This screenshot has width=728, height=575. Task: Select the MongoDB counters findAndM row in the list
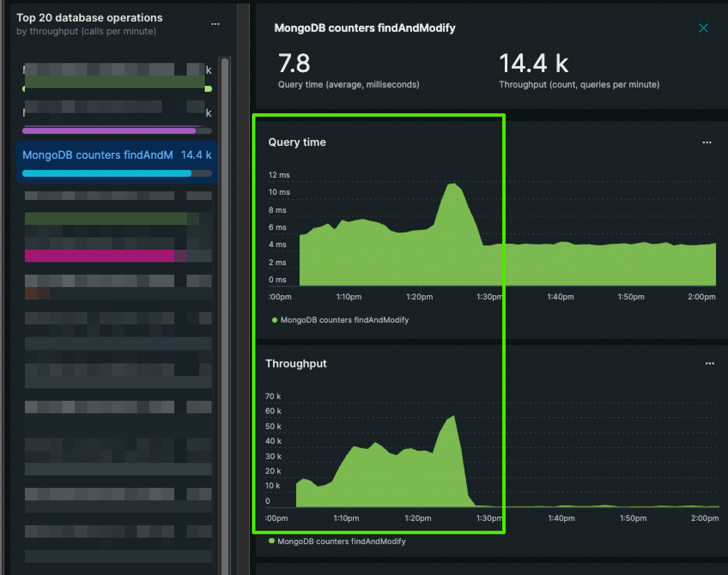click(x=117, y=162)
